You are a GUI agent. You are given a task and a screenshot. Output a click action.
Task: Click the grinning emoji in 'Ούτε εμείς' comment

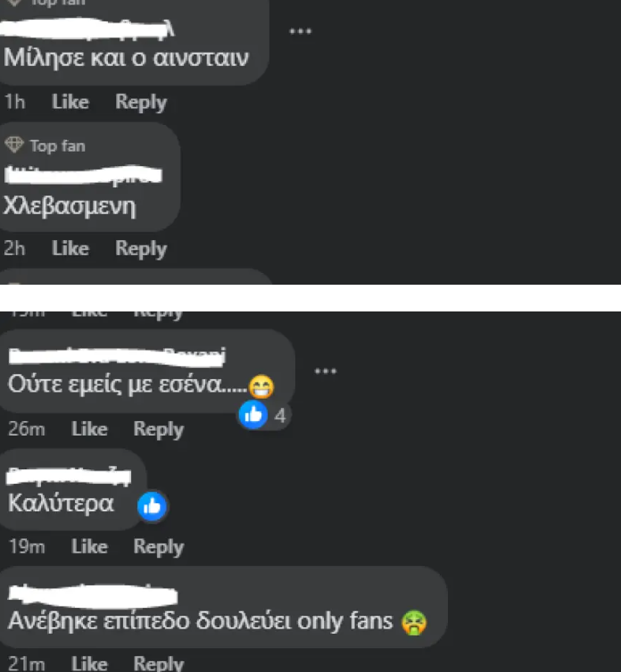tap(261, 386)
